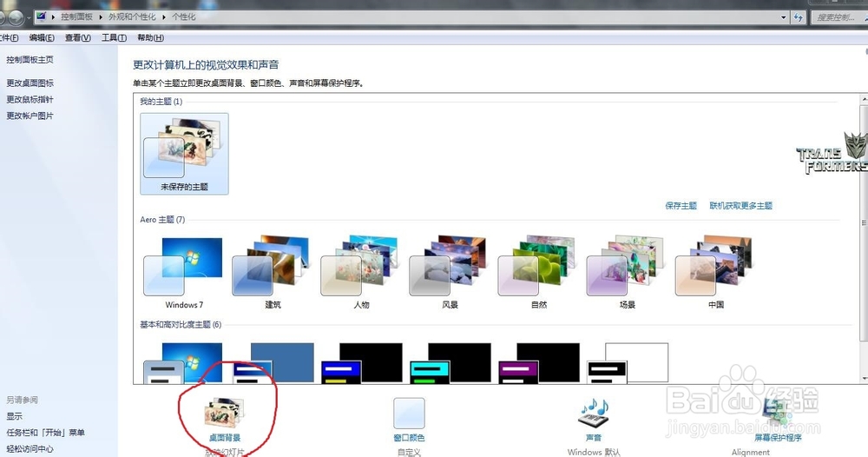
Task: Apply the 建筑 architecture theme
Action: [x=273, y=273]
